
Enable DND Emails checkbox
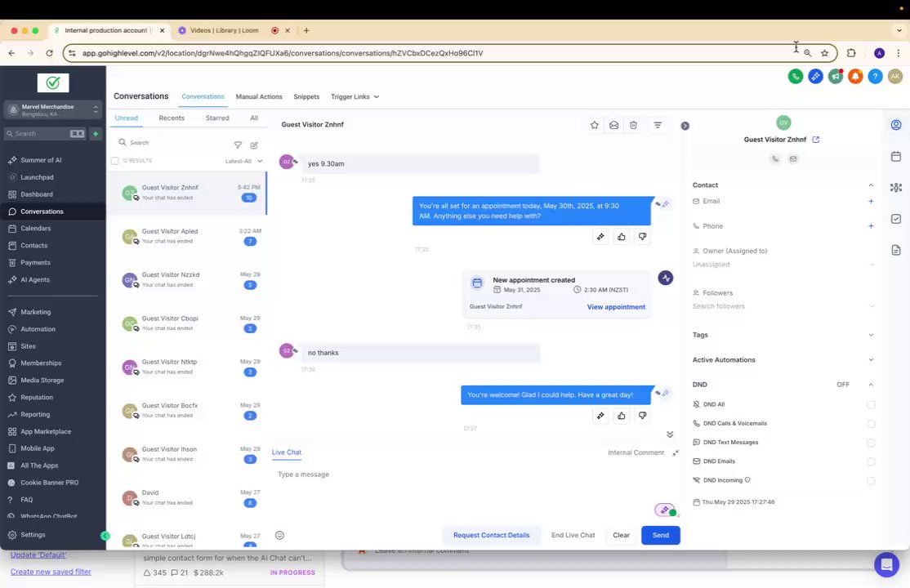pyautogui.click(x=871, y=462)
